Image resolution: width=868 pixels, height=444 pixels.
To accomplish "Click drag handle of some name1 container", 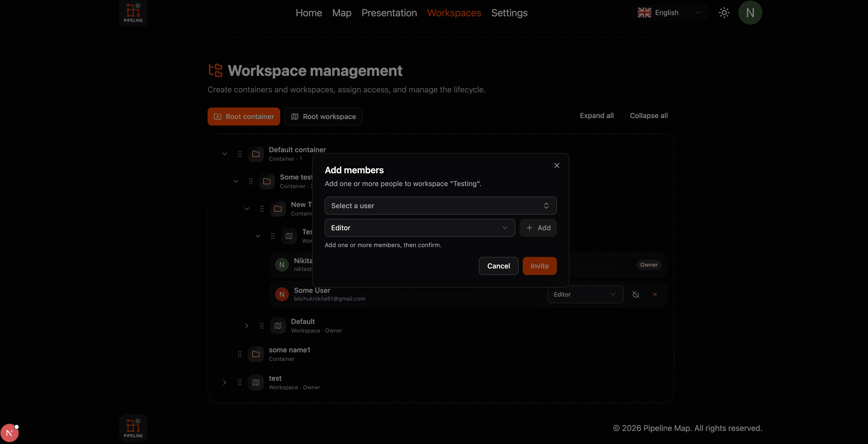I will click(x=239, y=354).
